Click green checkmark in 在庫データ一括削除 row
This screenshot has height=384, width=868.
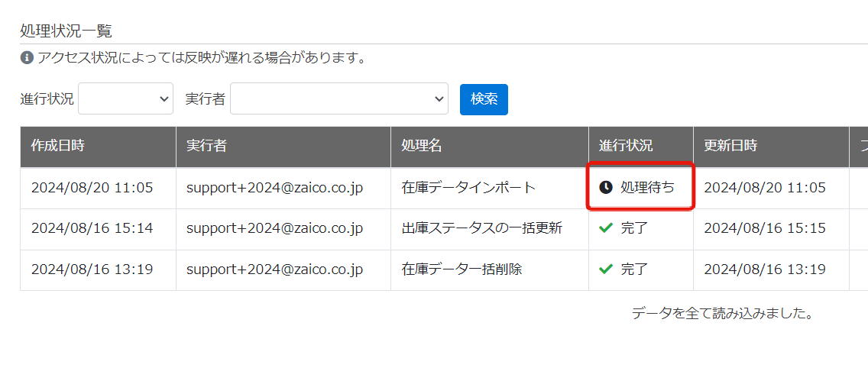pos(606,269)
